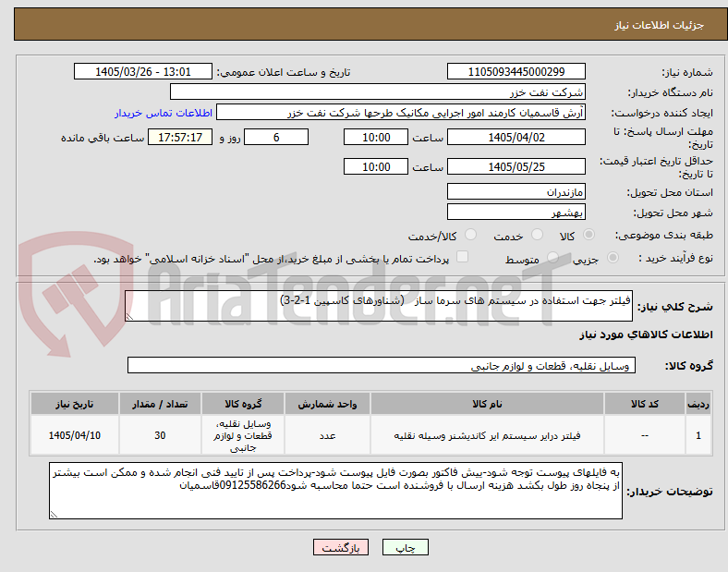Click the price validity date 1405/05/25
The height and width of the screenshot is (572, 728).
pyautogui.click(x=516, y=166)
